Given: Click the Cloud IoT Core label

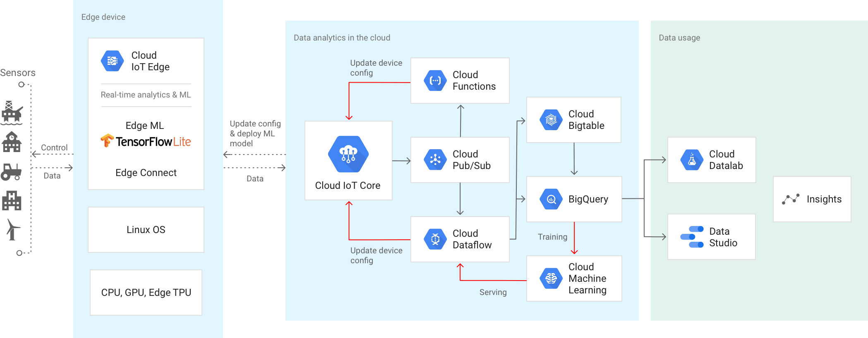Looking at the screenshot, I should click(x=348, y=186).
